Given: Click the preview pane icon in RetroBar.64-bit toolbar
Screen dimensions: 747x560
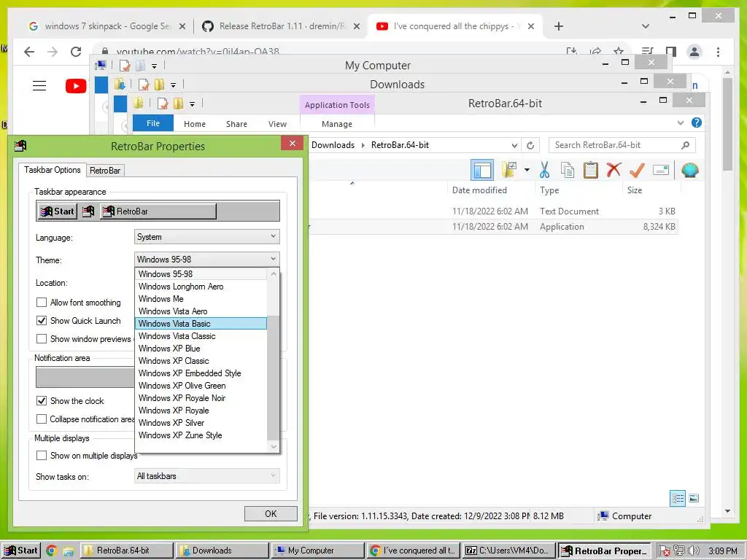Looking at the screenshot, I should pos(482,170).
